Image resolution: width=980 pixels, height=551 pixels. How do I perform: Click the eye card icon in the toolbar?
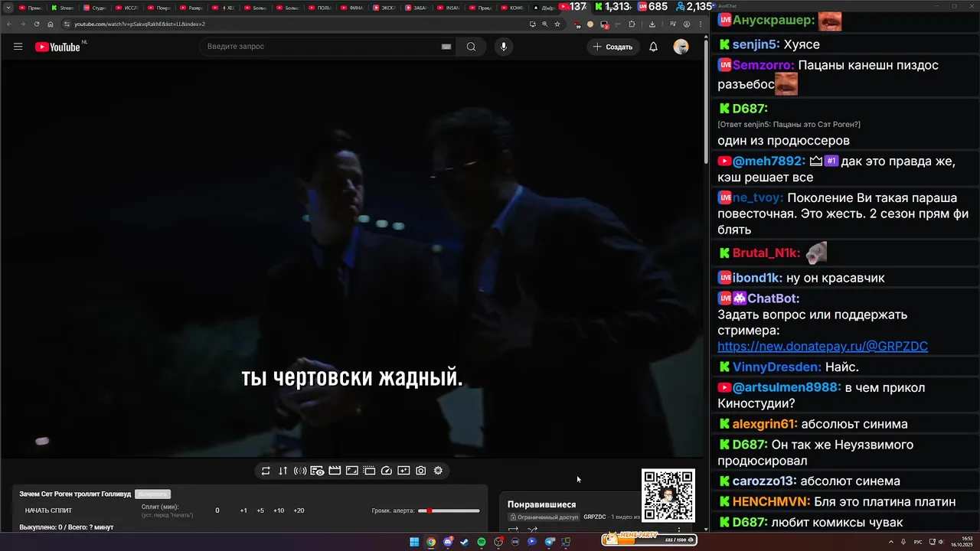(x=317, y=471)
